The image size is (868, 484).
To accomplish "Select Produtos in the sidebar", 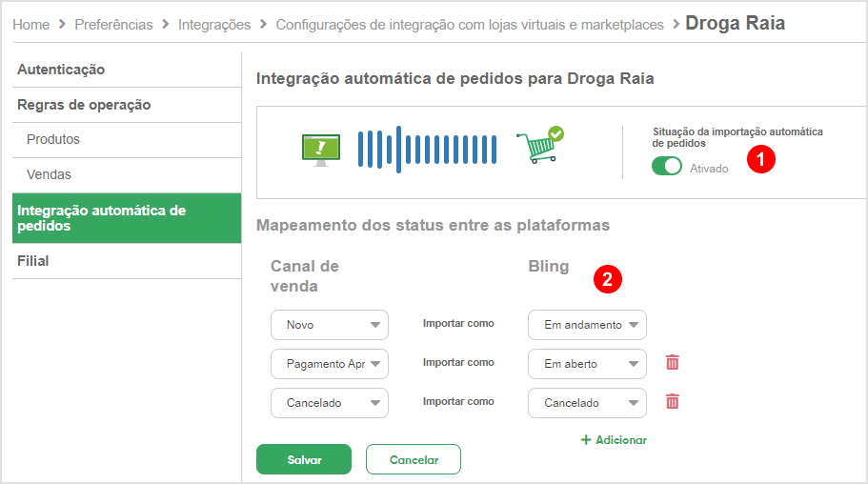I will [127, 139].
